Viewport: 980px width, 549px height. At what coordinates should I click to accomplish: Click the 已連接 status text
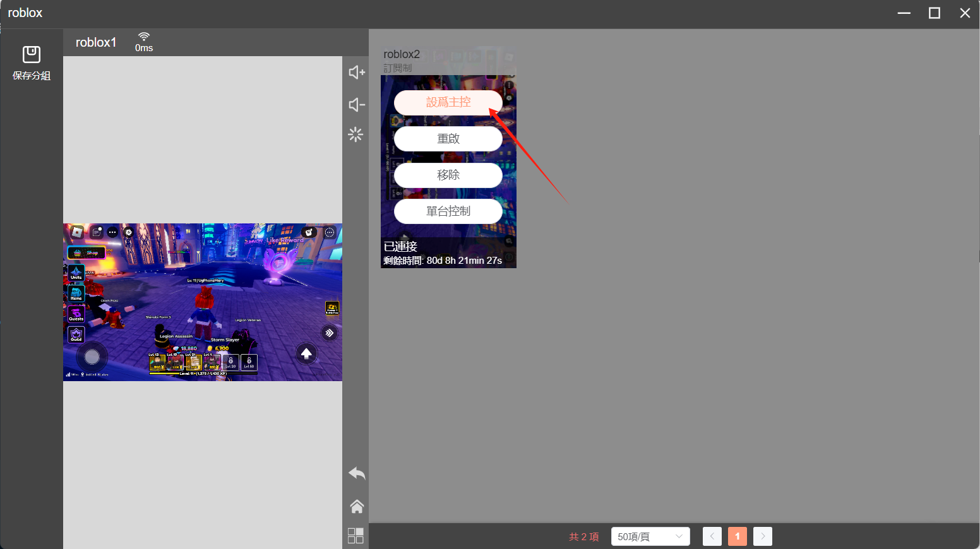pos(400,247)
